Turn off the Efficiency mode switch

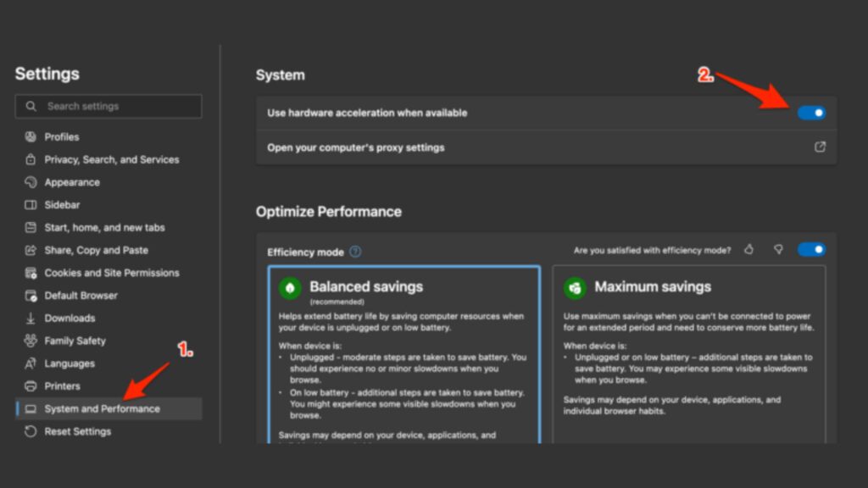(811, 250)
